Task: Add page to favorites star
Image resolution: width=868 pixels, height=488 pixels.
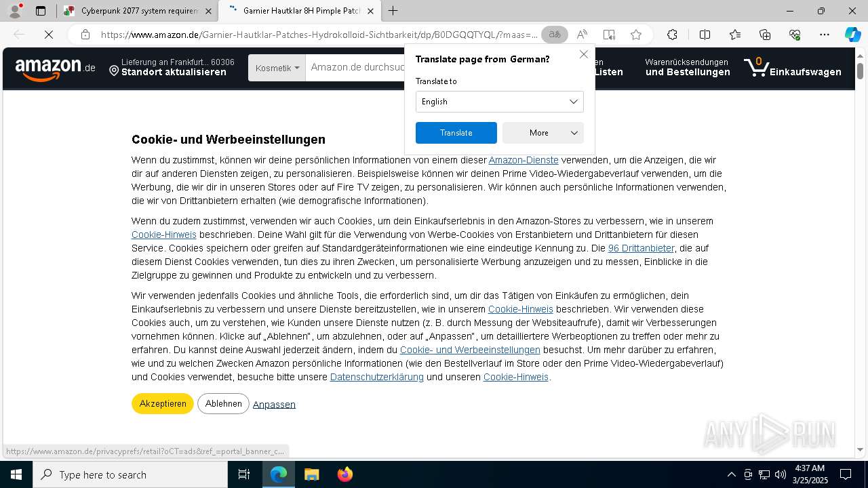Action: pyautogui.click(x=635, y=35)
